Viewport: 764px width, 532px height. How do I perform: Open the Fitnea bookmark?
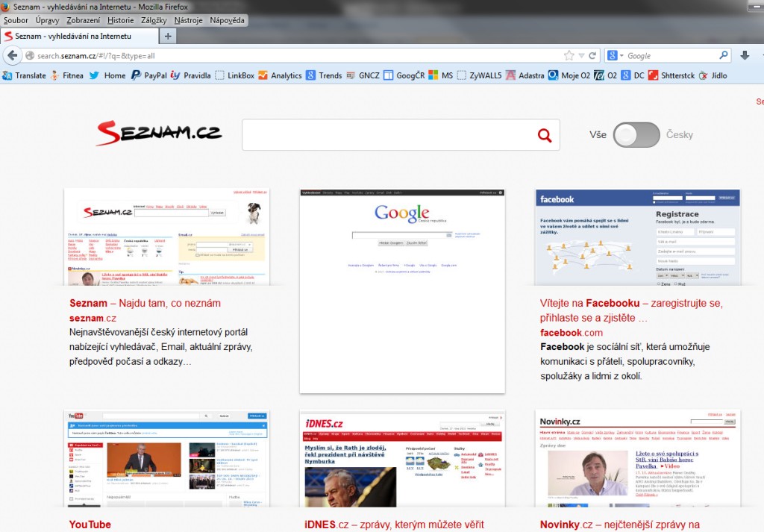click(66, 75)
